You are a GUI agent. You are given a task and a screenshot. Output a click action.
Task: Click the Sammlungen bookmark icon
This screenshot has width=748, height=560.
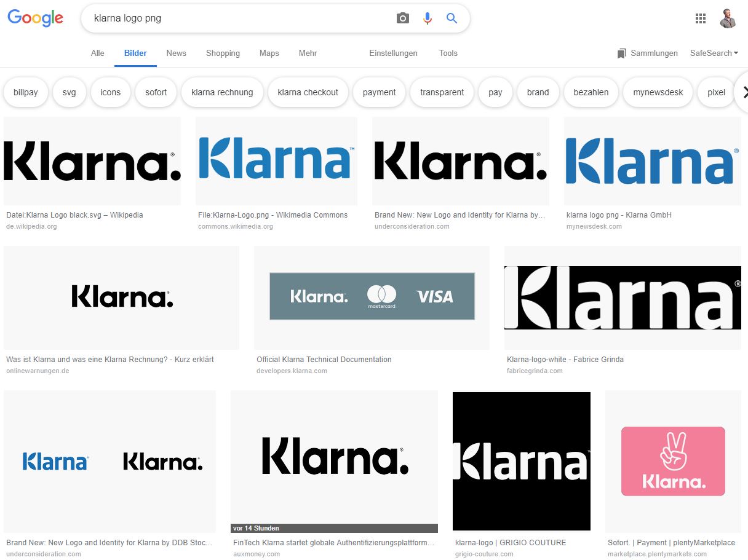622,53
